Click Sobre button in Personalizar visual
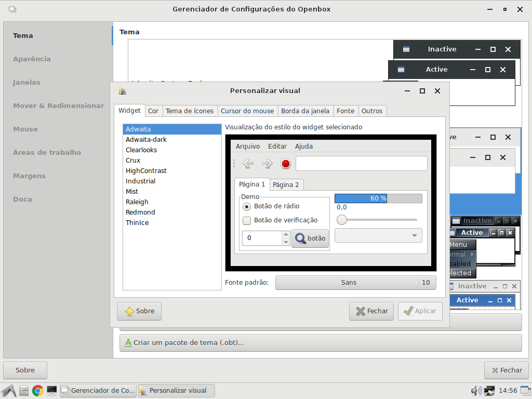The height and width of the screenshot is (399, 532). tap(139, 311)
